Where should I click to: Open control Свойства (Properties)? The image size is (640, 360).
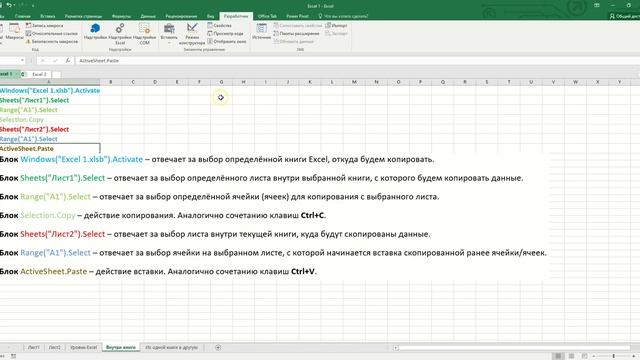pos(219,25)
